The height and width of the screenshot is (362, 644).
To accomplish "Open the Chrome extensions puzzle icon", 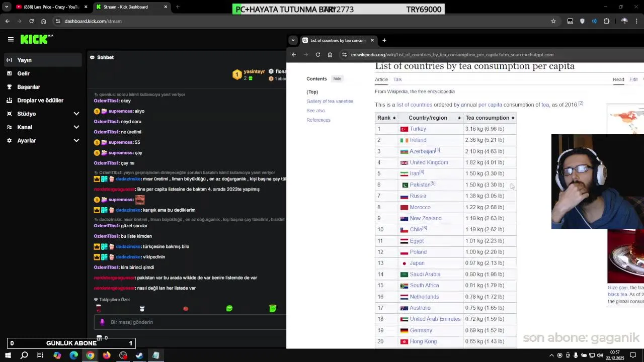I will 606,21.
